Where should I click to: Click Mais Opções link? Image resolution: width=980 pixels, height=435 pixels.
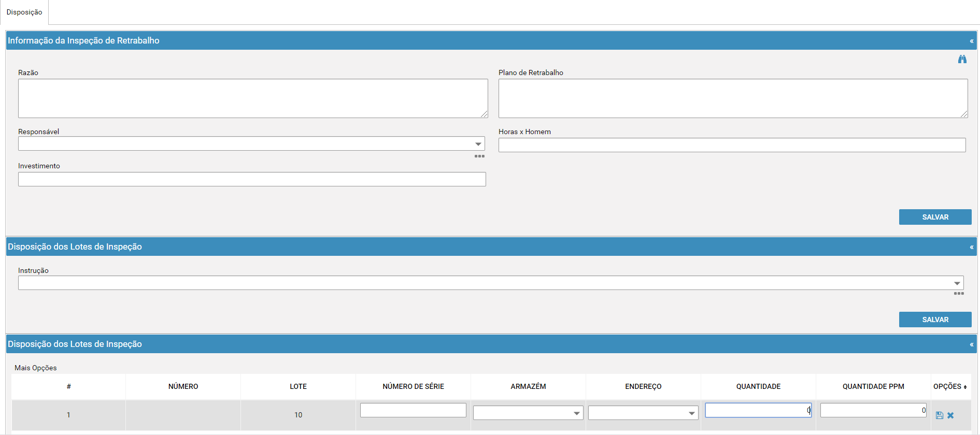pos(36,368)
